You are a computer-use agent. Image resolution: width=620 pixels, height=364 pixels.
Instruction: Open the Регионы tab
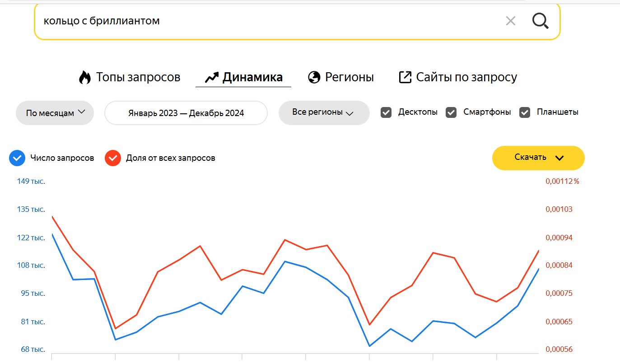[x=341, y=77]
